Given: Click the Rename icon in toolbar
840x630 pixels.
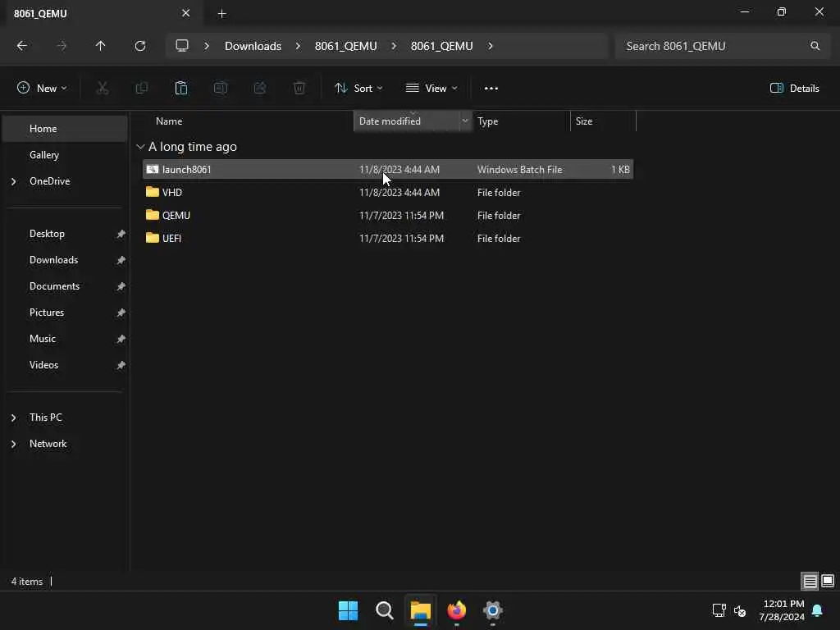Looking at the screenshot, I should tap(221, 89).
